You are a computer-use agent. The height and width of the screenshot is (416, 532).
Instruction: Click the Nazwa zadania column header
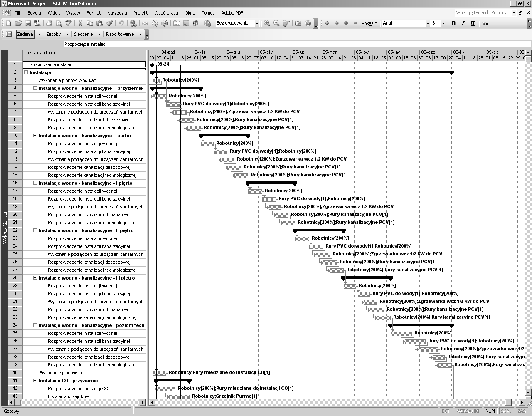coord(84,55)
